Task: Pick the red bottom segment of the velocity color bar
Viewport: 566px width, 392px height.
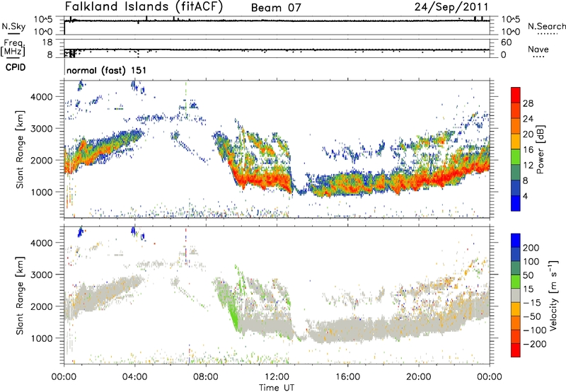Action: (x=516, y=350)
